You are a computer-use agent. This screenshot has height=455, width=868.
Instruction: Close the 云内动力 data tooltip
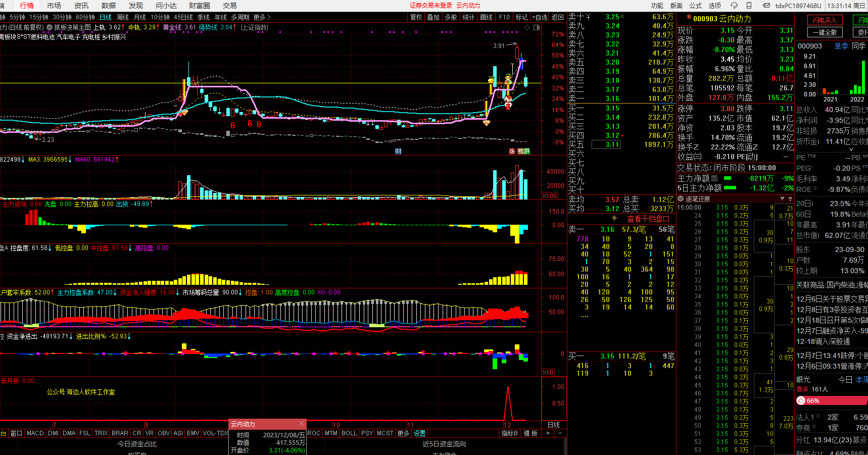(x=302, y=424)
